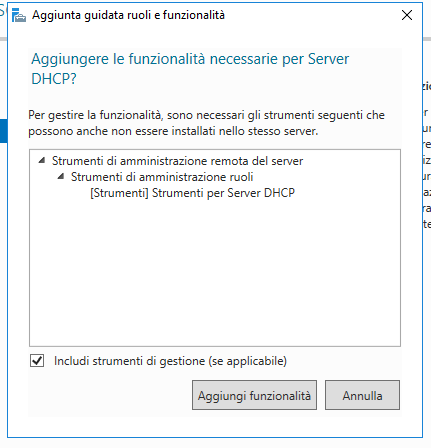Close the Aggiunta guidata dialog with X
This screenshot has height=448, width=431.
click(x=407, y=15)
